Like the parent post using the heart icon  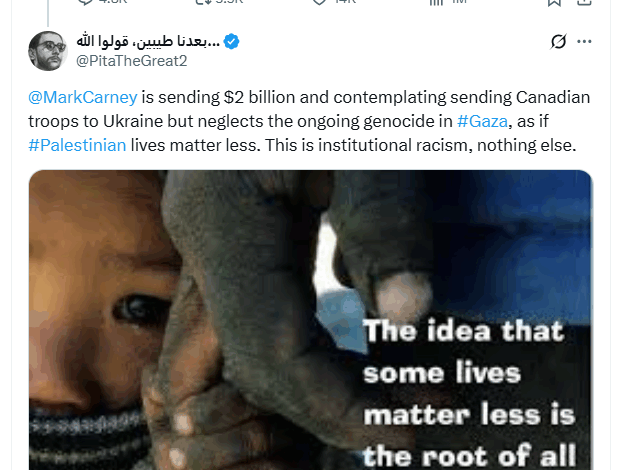pyautogui.click(x=319, y=2)
